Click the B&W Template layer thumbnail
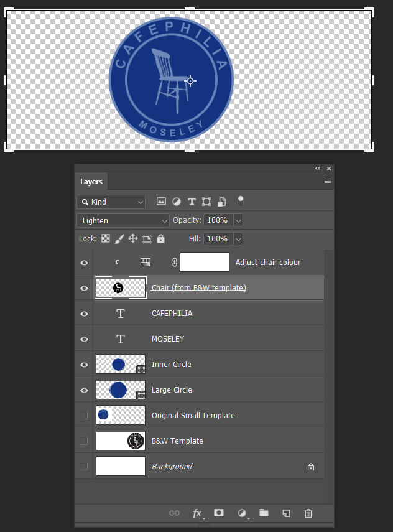The width and height of the screenshot is (393, 532). point(121,441)
